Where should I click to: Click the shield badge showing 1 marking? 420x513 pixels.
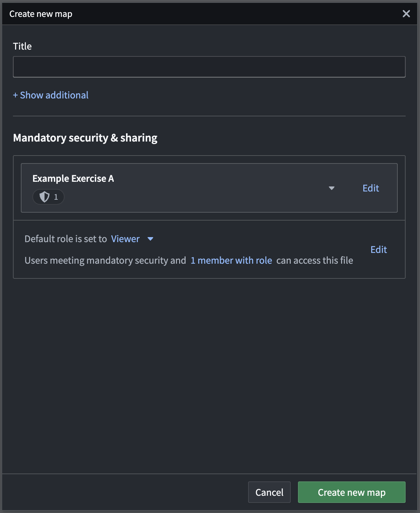48,197
